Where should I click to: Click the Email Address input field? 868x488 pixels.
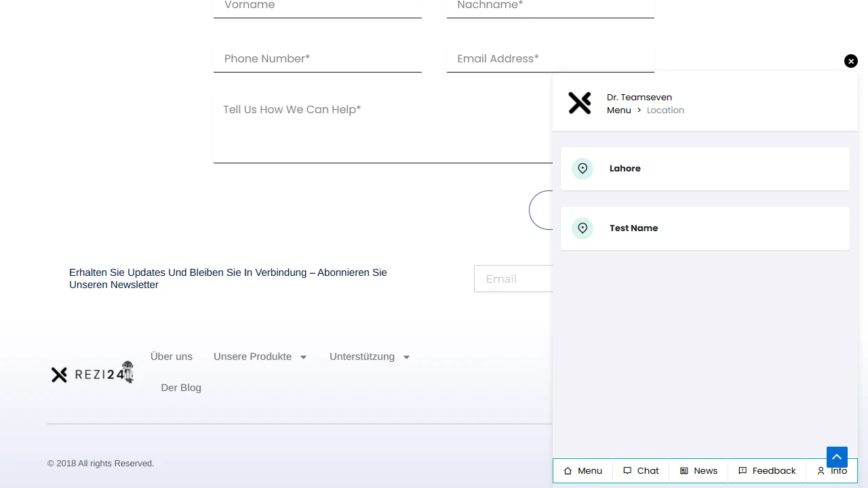pyautogui.click(x=550, y=59)
